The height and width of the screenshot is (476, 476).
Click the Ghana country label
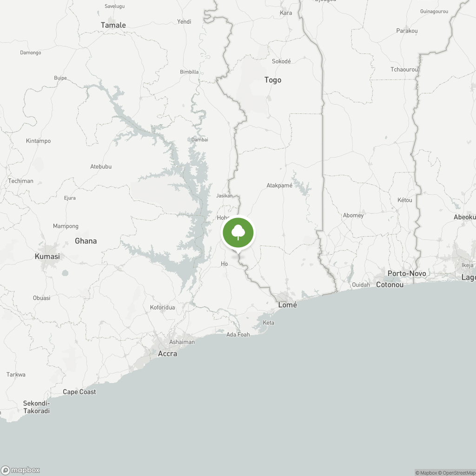click(86, 241)
